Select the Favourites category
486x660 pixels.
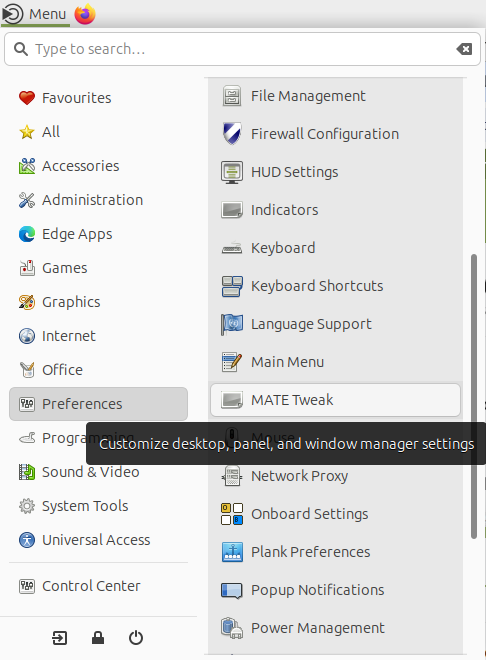(98, 98)
